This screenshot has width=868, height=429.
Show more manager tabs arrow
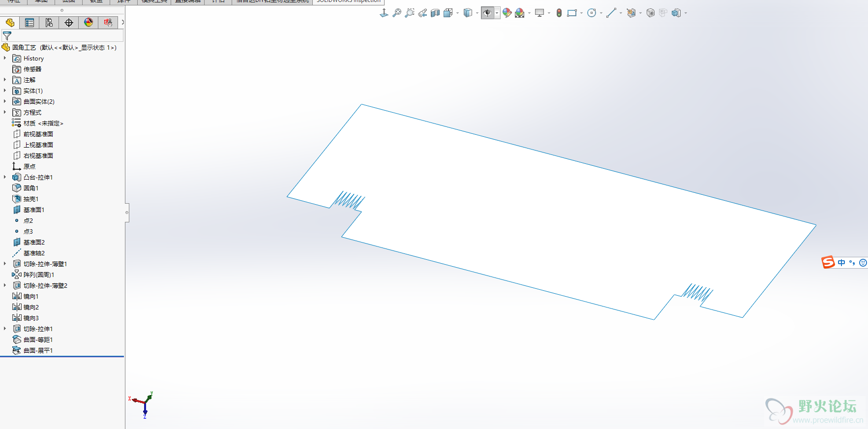click(122, 22)
